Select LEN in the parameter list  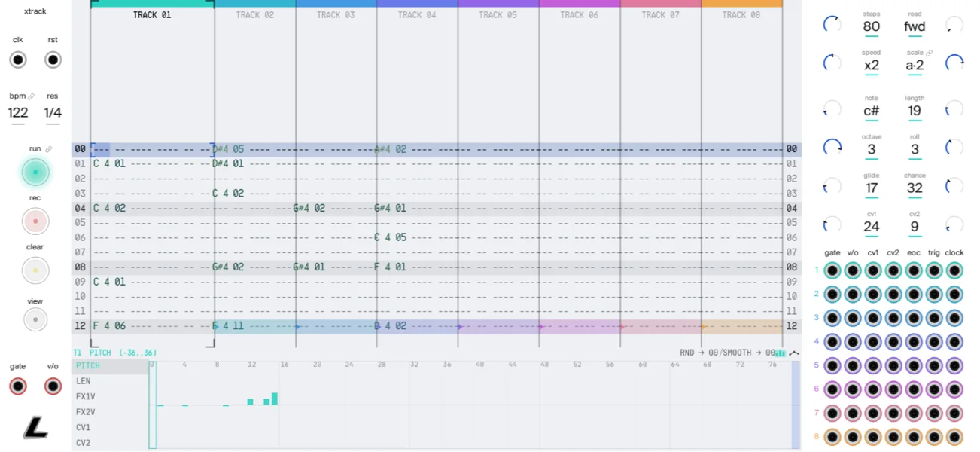pos(110,381)
